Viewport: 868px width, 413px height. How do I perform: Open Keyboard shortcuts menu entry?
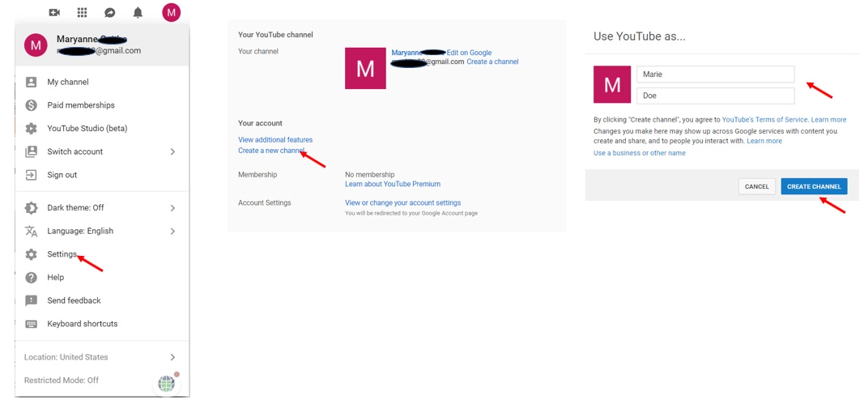(102, 324)
